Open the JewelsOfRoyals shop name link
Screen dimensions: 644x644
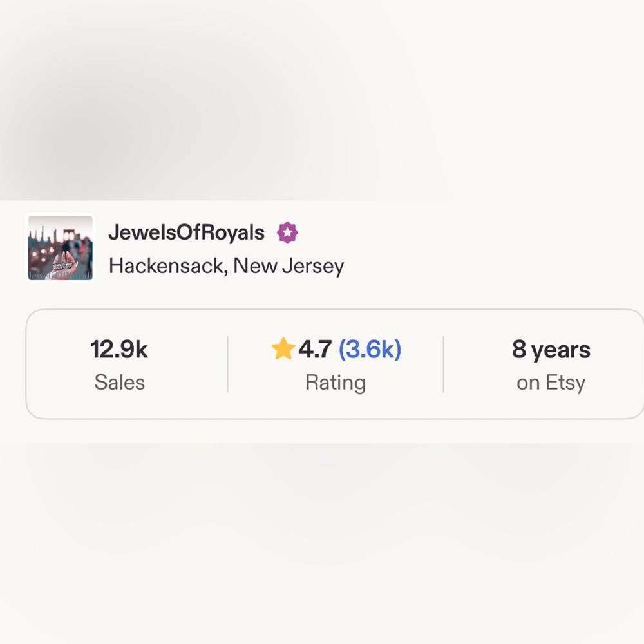click(x=186, y=232)
